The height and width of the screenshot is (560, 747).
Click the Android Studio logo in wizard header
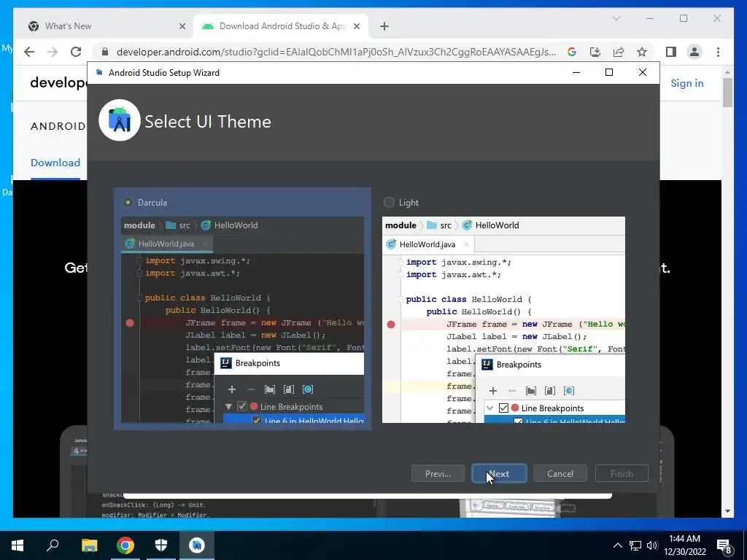tap(120, 120)
